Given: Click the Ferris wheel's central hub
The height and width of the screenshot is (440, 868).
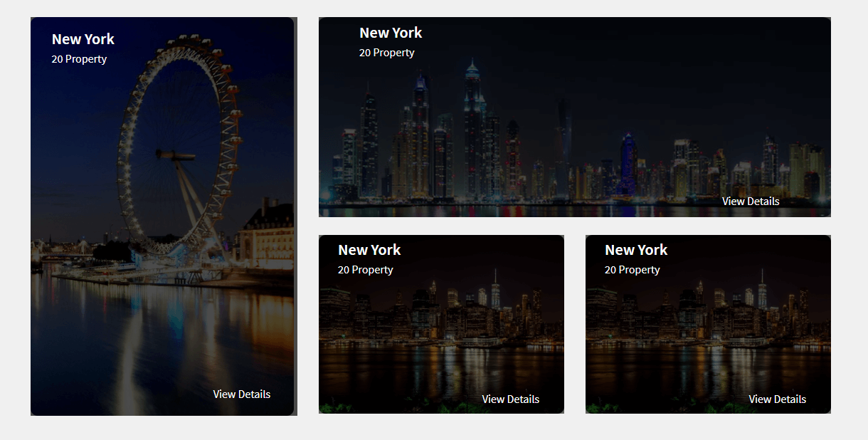Looking at the screenshot, I should pyautogui.click(x=176, y=154).
